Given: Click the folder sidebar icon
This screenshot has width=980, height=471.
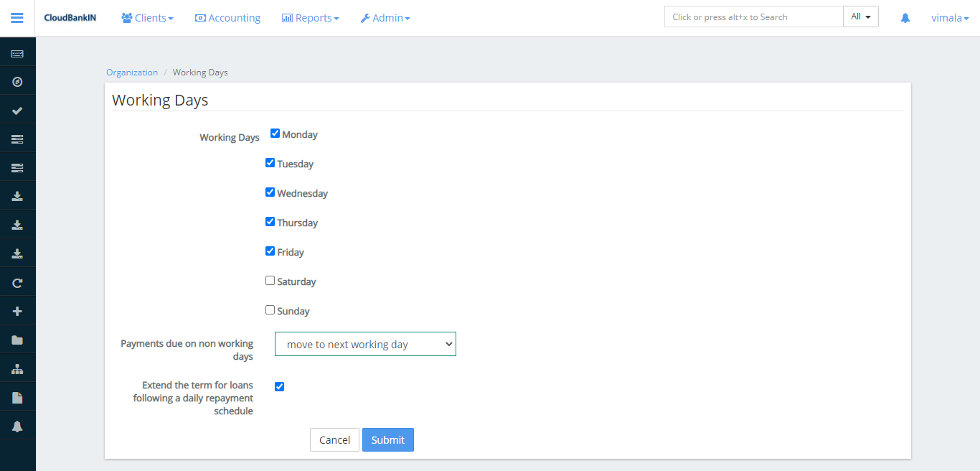Looking at the screenshot, I should point(17,340).
